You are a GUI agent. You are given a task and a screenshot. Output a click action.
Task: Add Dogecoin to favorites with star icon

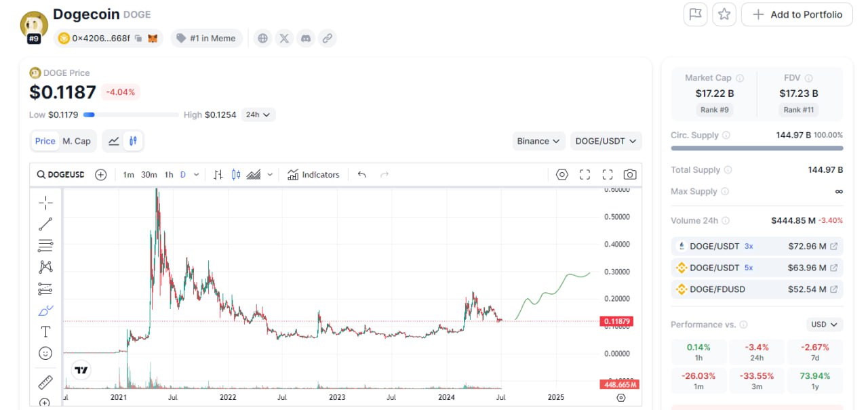click(724, 14)
